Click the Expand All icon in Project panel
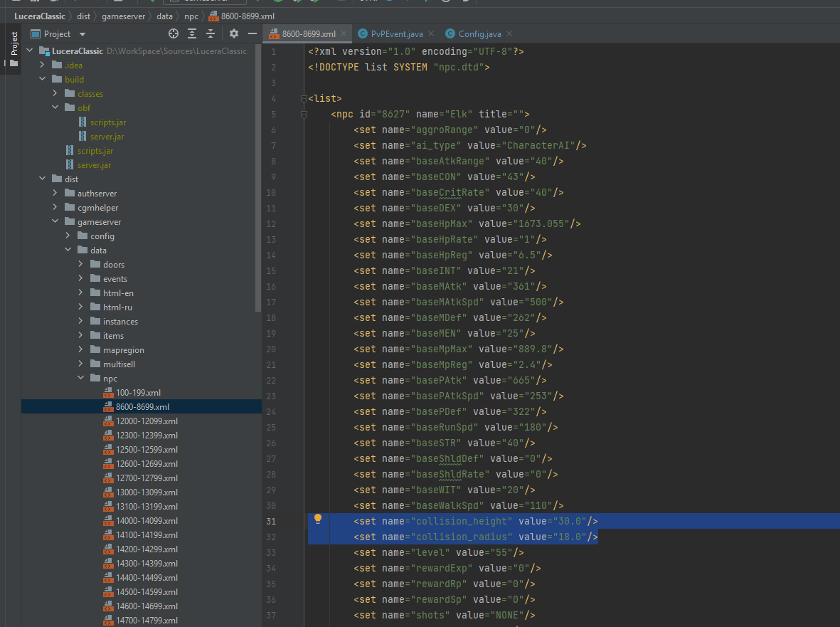 192,33
